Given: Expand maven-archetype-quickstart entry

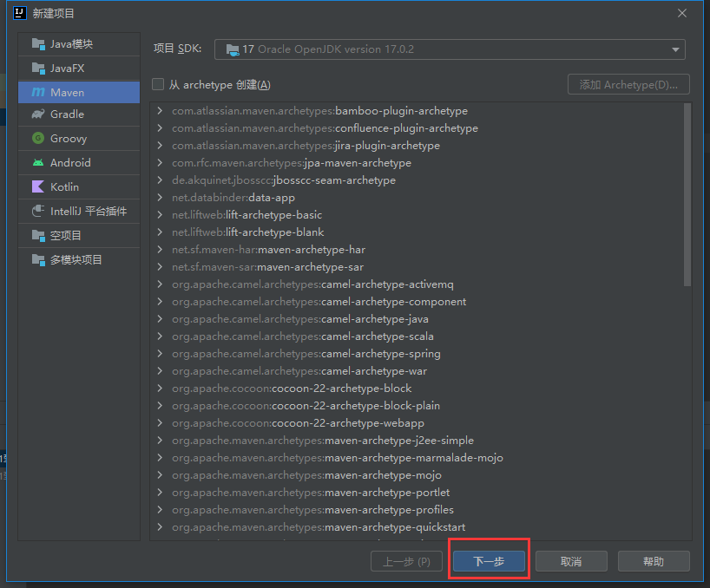Looking at the screenshot, I should (x=160, y=527).
